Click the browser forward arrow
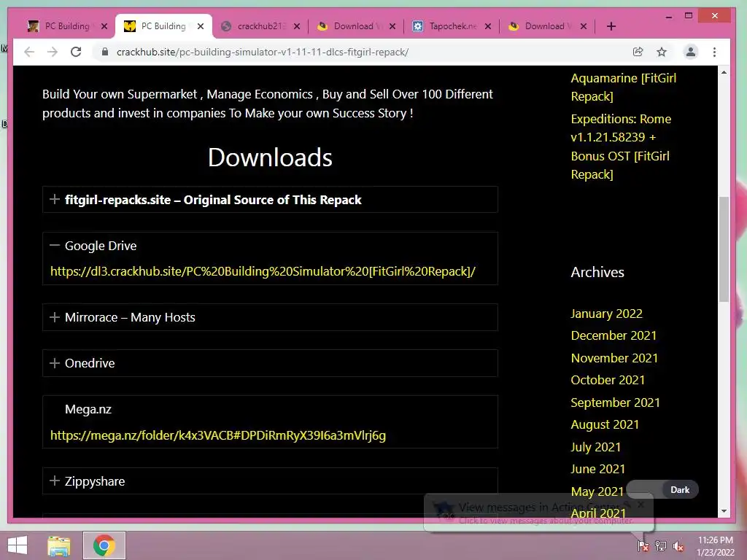Viewport: 747px width, 560px height. (53, 52)
